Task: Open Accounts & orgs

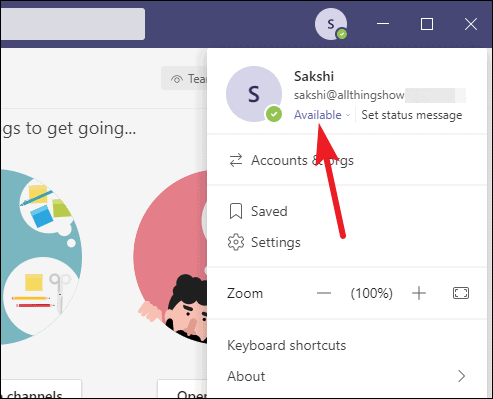Action: [347, 160]
